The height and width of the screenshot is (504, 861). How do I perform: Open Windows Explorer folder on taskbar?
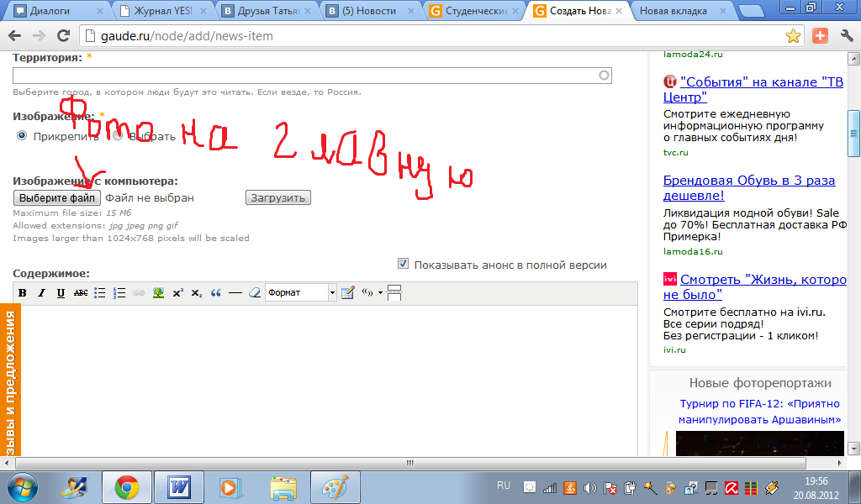pyautogui.click(x=283, y=487)
